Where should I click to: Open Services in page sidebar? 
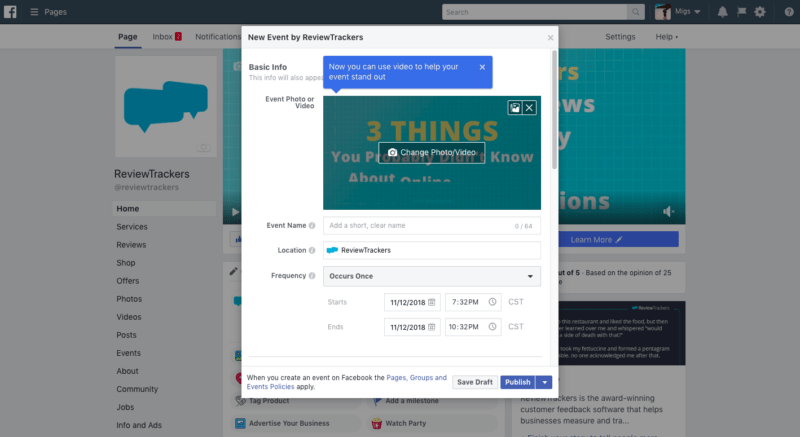click(x=132, y=227)
